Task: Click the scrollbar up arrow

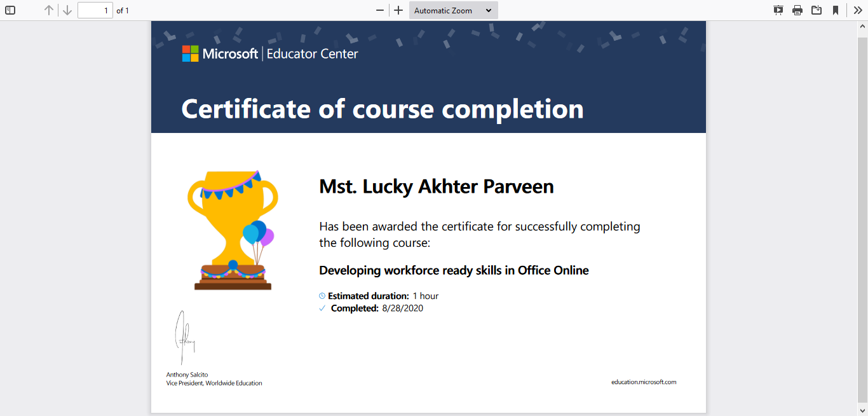Action: point(863,26)
